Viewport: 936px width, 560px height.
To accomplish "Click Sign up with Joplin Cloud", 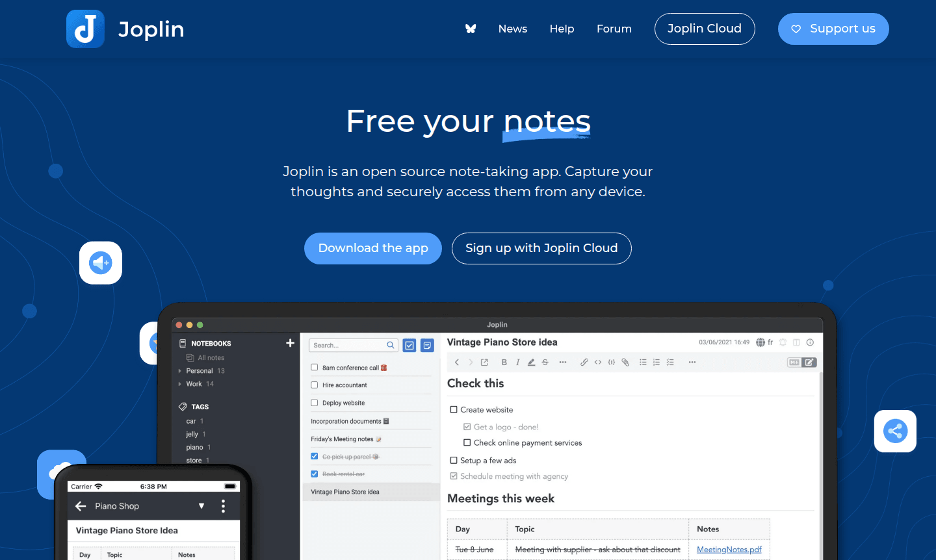I will pyautogui.click(x=541, y=248).
